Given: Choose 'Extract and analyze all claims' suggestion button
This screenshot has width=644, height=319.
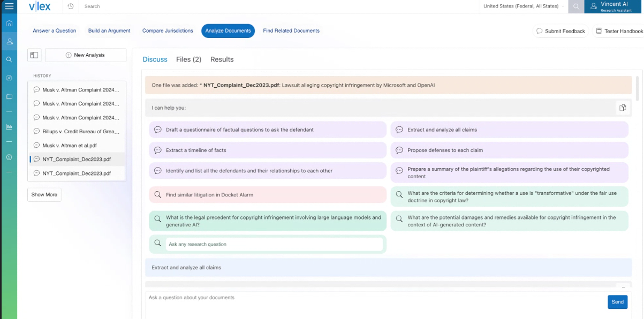Looking at the screenshot, I should tap(509, 130).
